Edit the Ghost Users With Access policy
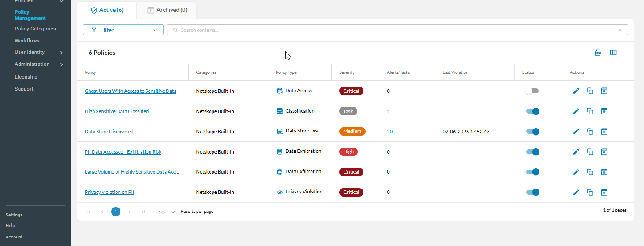This screenshot has width=644, height=246. (576, 91)
